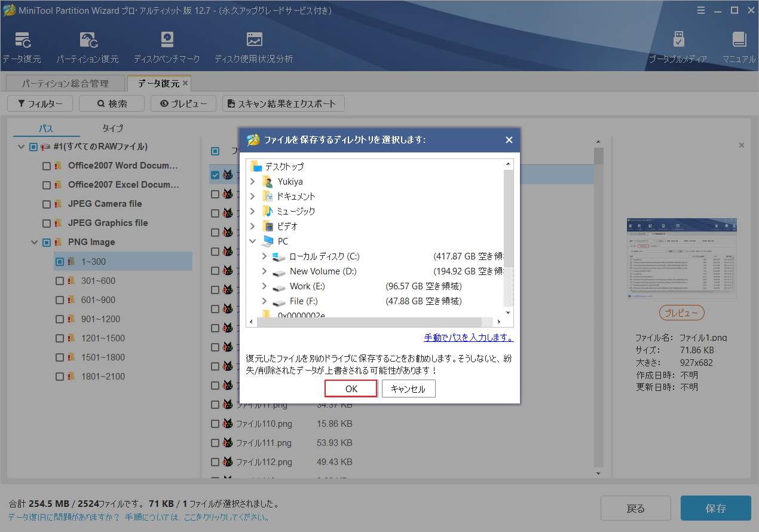Click the 検索 (Search) icon
The image size is (759, 532).
(x=111, y=103)
